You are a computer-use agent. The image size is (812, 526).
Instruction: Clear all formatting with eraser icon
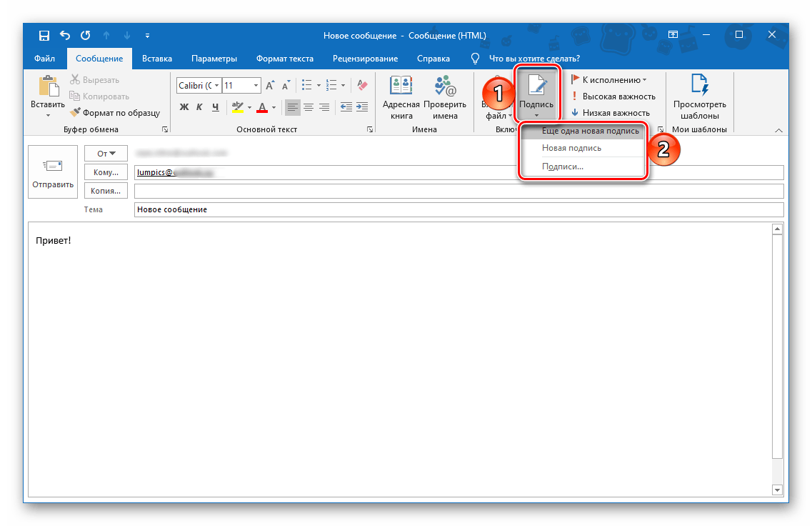tap(363, 86)
